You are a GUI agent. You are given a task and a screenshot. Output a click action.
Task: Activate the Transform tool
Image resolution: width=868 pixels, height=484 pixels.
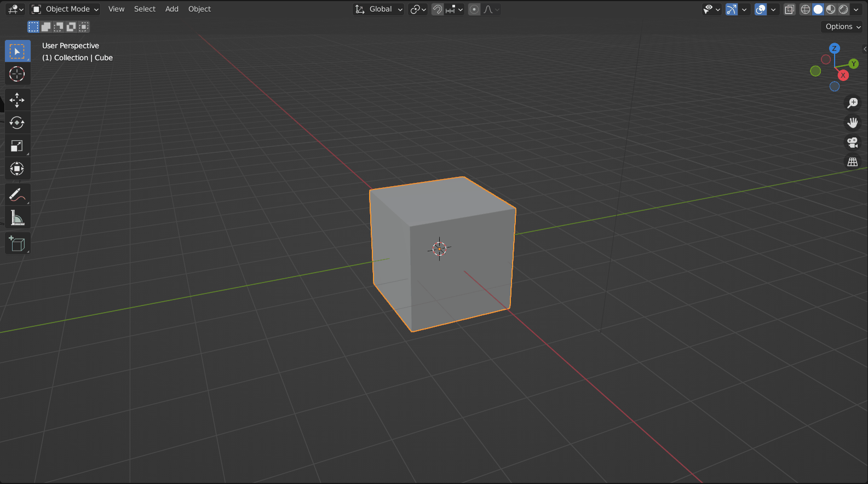18,169
